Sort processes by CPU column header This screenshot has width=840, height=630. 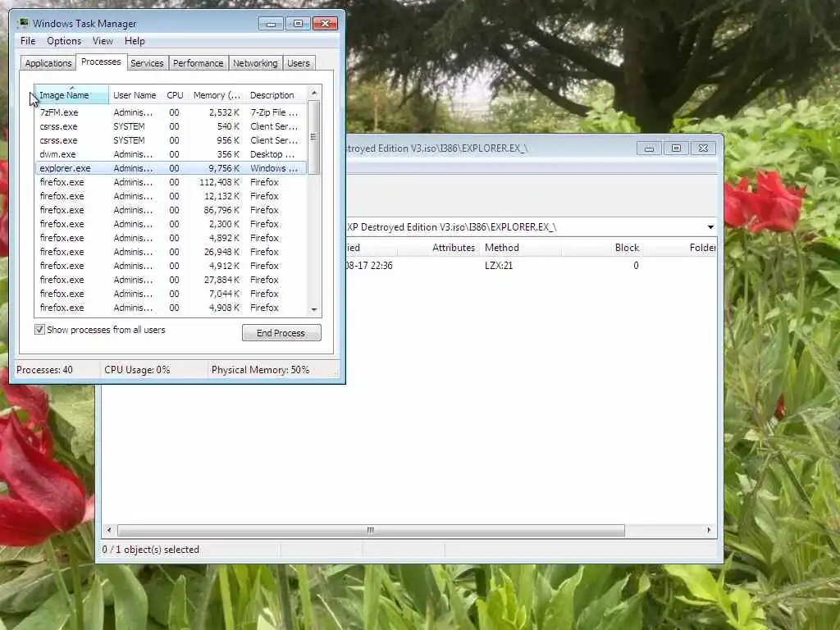pos(176,95)
